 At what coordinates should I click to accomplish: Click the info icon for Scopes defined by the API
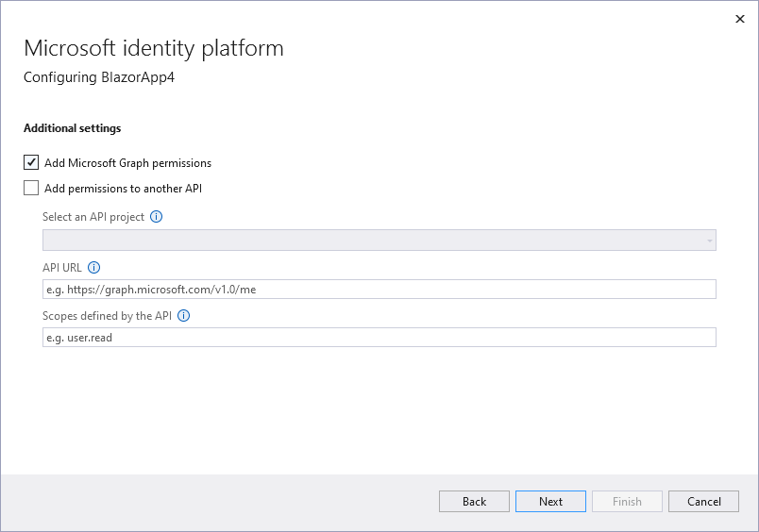pyautogui.click(x=183, y=316)
